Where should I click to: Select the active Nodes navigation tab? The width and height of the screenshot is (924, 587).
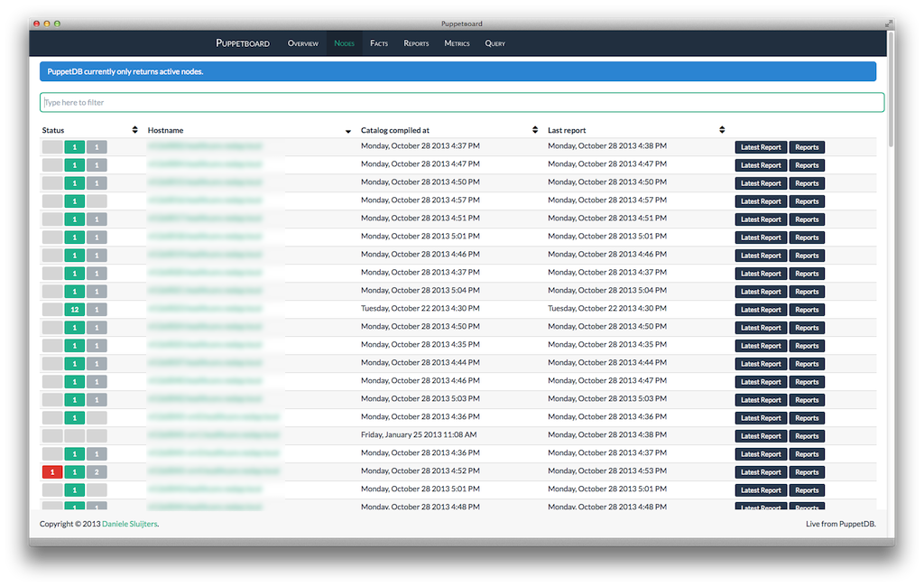(x=344, y=43)
